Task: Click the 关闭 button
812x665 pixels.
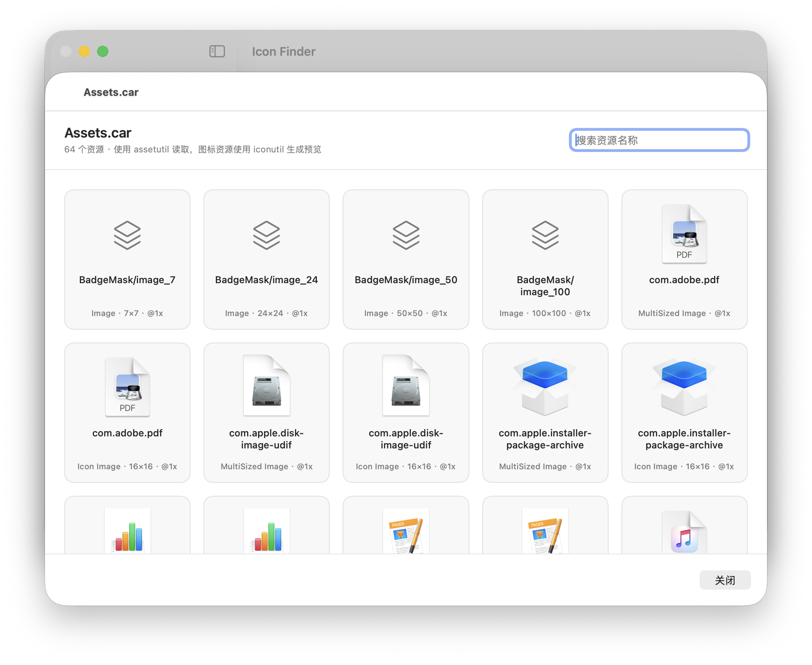Action: tap(725, 580)
